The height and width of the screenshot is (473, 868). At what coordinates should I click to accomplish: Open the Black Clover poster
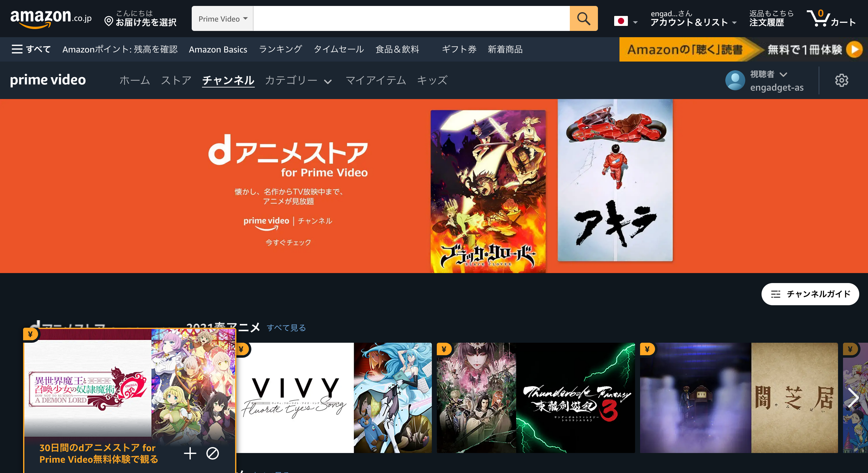pos(488,191)
